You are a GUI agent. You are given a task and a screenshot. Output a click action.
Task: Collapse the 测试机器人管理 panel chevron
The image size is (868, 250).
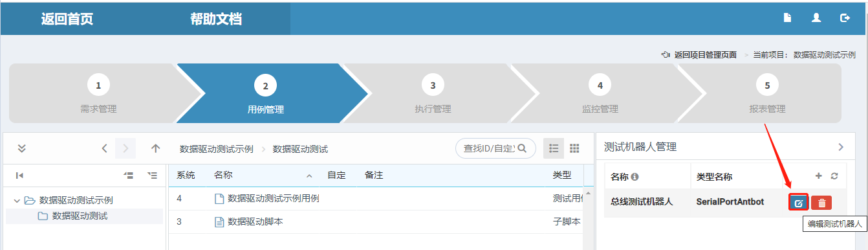click(841, 147)
